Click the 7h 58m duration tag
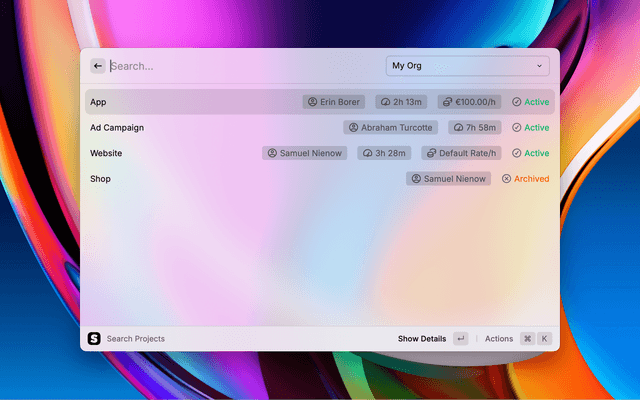The image size is (640, 400). tap(475, 128)
